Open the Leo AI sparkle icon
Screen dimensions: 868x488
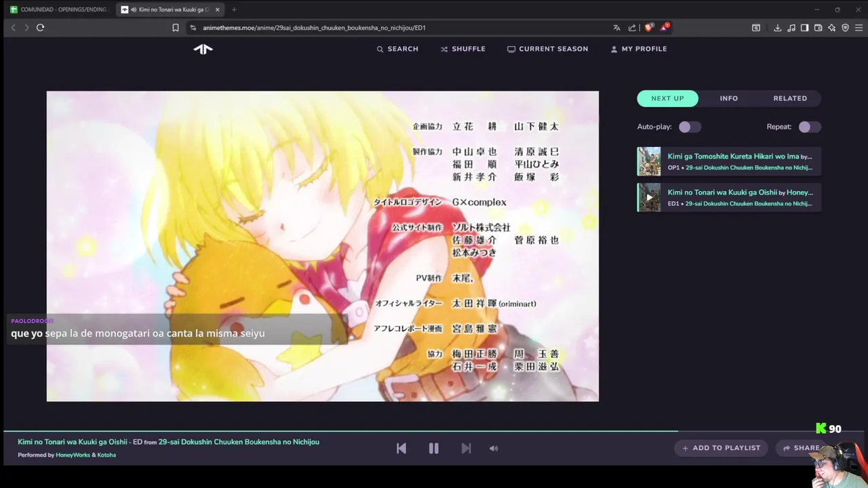831,28
